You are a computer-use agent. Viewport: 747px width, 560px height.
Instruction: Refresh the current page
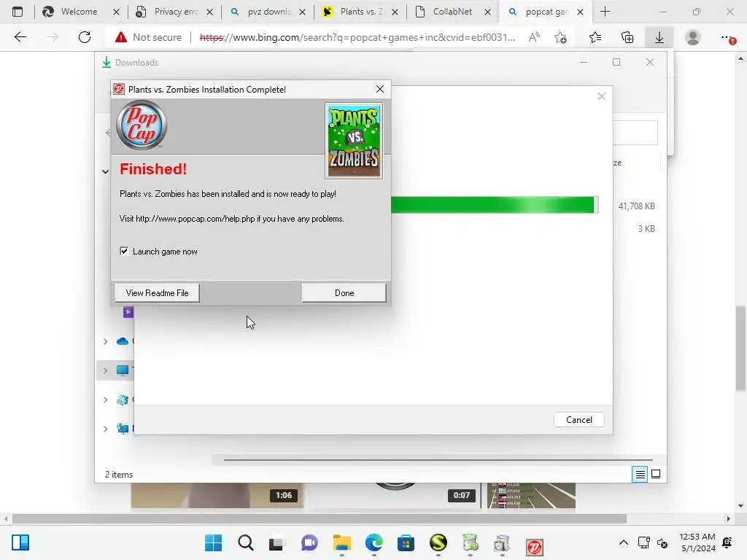pyautogui.click(x=85, y=37)
